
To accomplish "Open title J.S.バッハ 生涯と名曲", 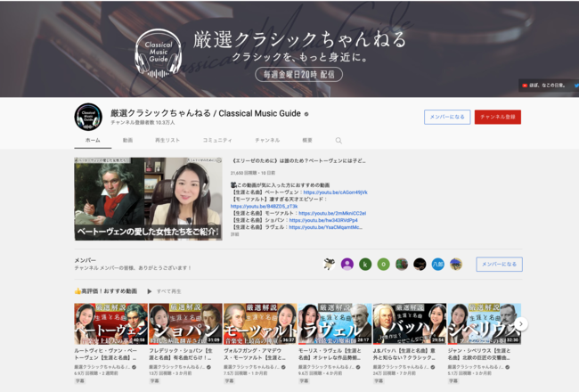I will click(404, 354).
